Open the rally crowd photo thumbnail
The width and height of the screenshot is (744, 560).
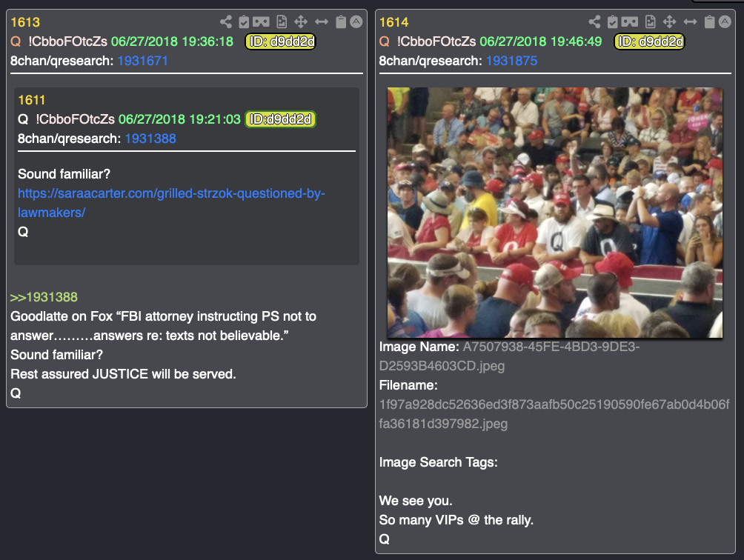click(555, 213)
